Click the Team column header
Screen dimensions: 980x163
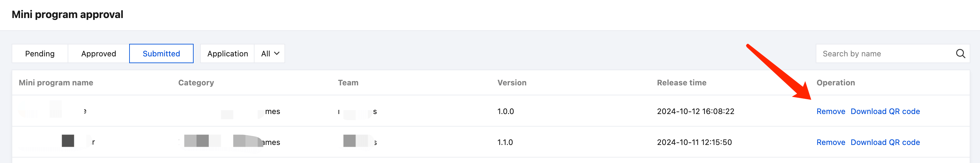[x=348, y=83]
